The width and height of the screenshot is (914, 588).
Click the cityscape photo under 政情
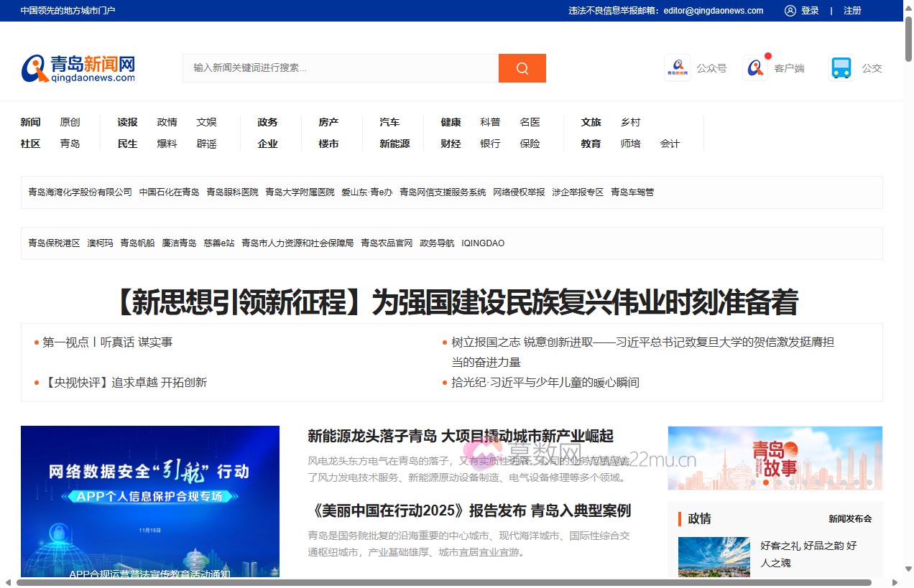point(714,559)
